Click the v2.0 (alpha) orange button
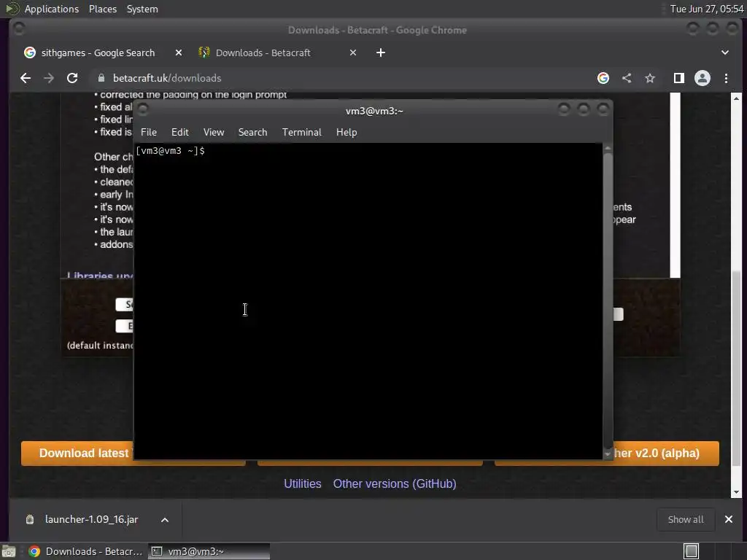Image resolution: width=747 pixels, height=560 pixels. 665,454
